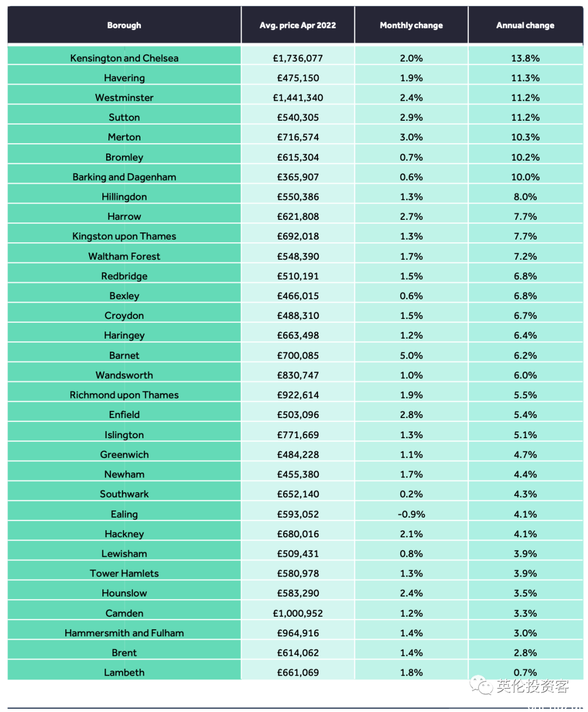This screenshot has width=588, height=712.
Task: Click Merton's average price £716,574
Action: click(298, 137)
